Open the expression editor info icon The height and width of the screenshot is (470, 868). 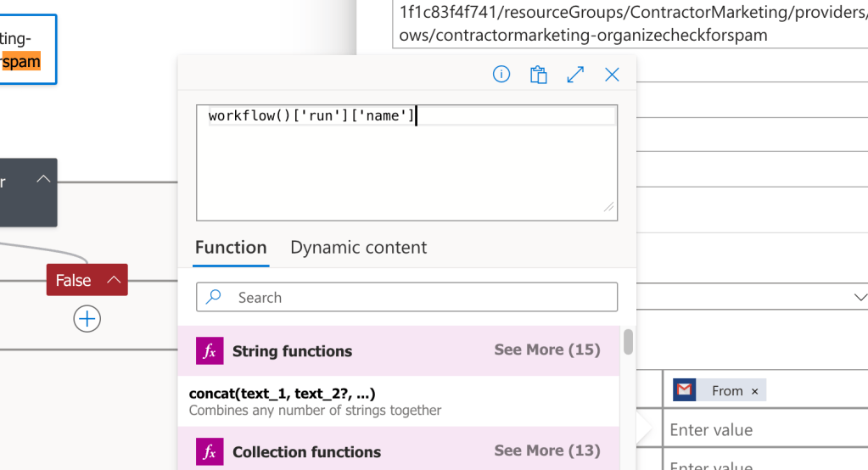[501, 74]
